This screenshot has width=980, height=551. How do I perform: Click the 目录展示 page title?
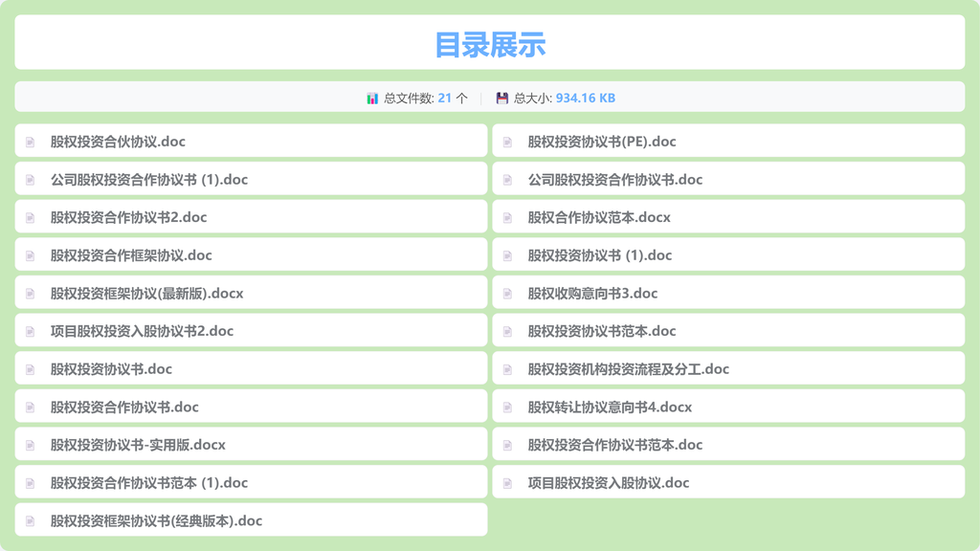tap(490, 45)
